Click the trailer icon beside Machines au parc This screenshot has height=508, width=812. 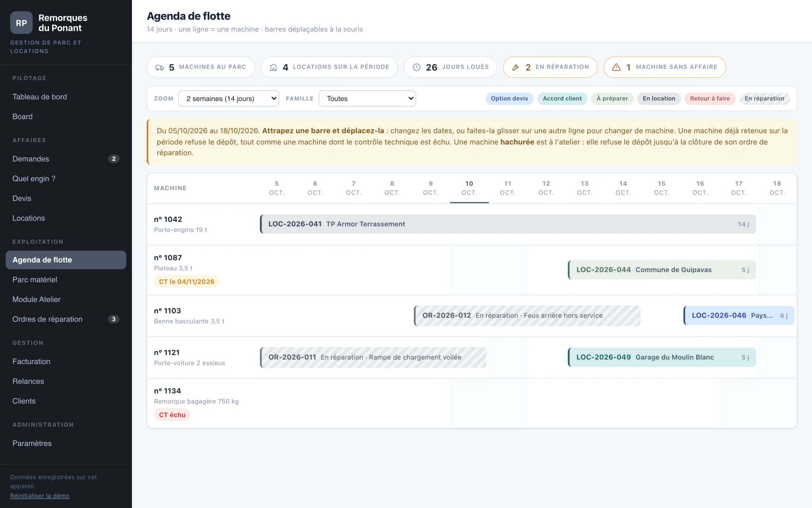point(159,67)
